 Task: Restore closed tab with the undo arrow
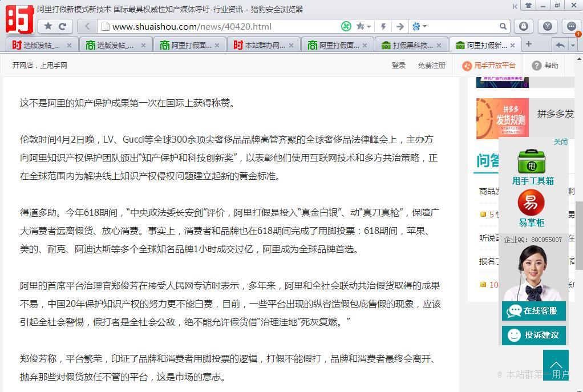[560, 46]
